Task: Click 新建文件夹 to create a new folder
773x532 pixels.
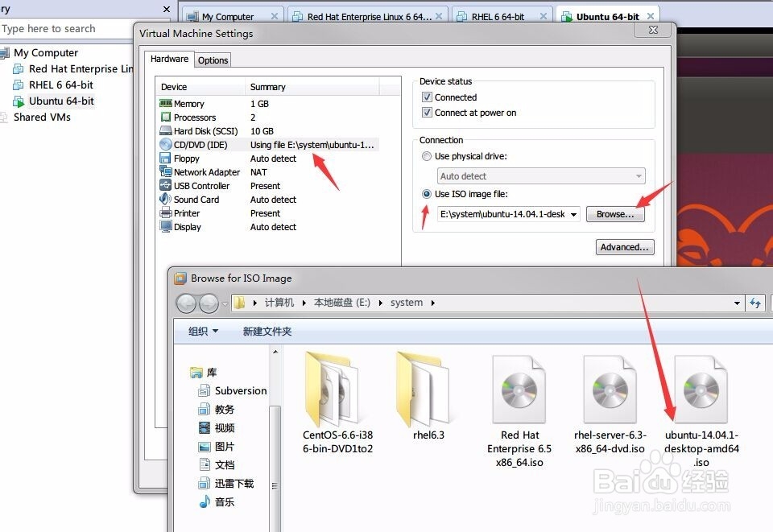Action: [267, 332]
